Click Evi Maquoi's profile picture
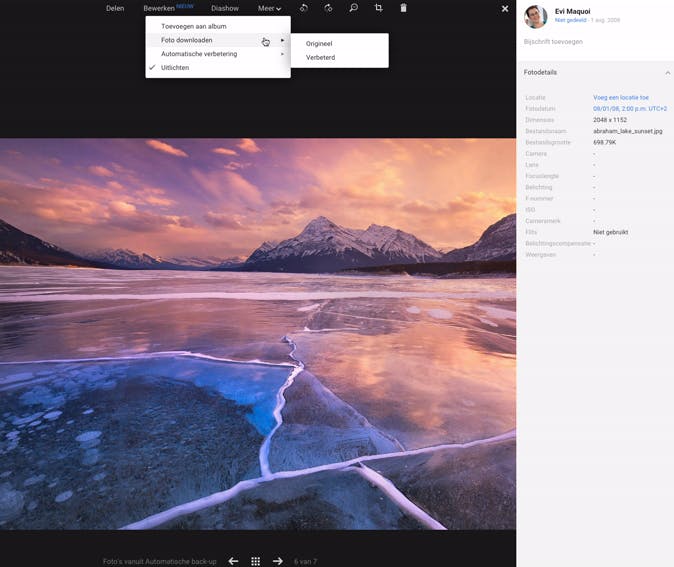Screen dimensions: 674x567 (x=536, y=16)
